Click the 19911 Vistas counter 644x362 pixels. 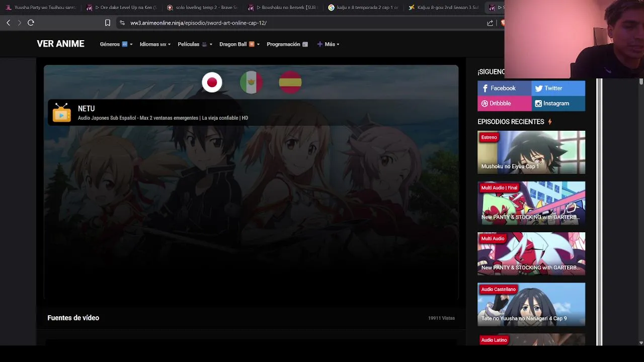[441, 318]
